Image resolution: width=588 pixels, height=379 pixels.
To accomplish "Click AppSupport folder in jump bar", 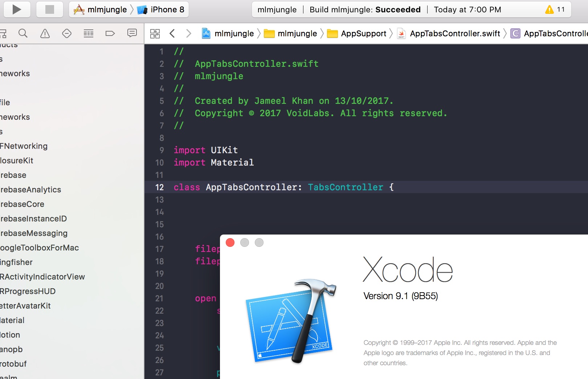I will [356, 33].
